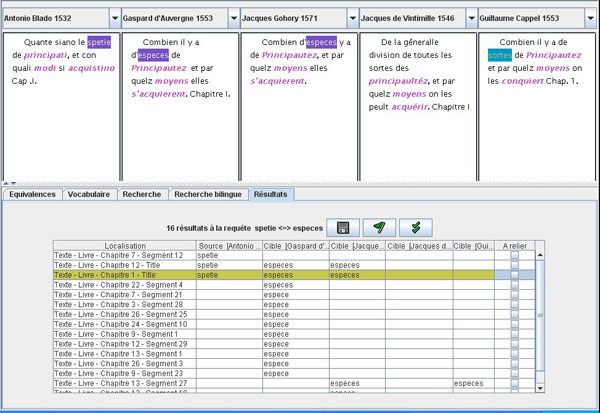This screenshot has height=413, width=600.
Task: Tick 'A relier' checkbox for Chapitre 7 Segment 12
Action: pos(515,256)
